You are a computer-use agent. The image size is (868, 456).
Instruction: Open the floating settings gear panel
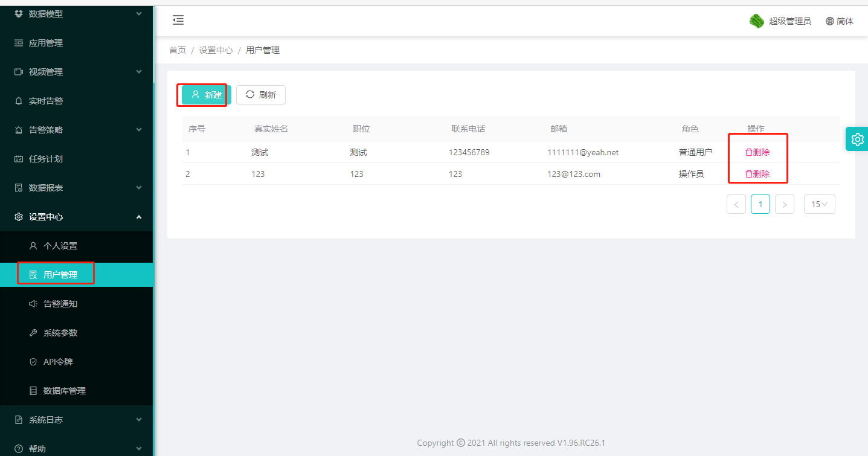pos(857,140)
